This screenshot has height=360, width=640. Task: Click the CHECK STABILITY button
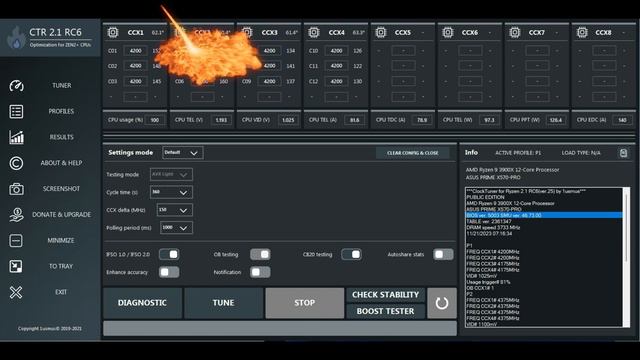(x=386, y=295)
